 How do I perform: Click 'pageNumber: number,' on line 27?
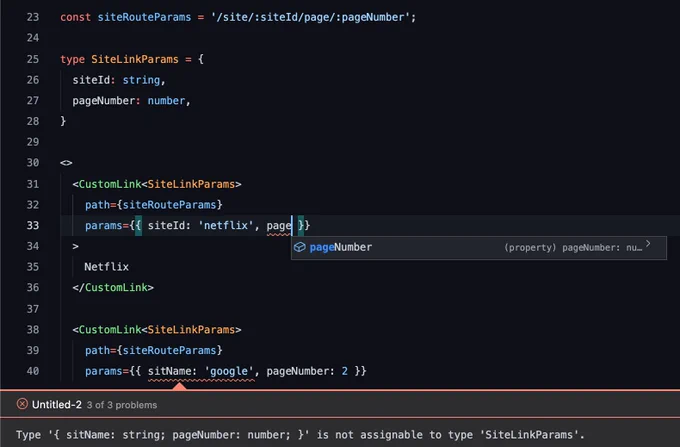point(131,101)
